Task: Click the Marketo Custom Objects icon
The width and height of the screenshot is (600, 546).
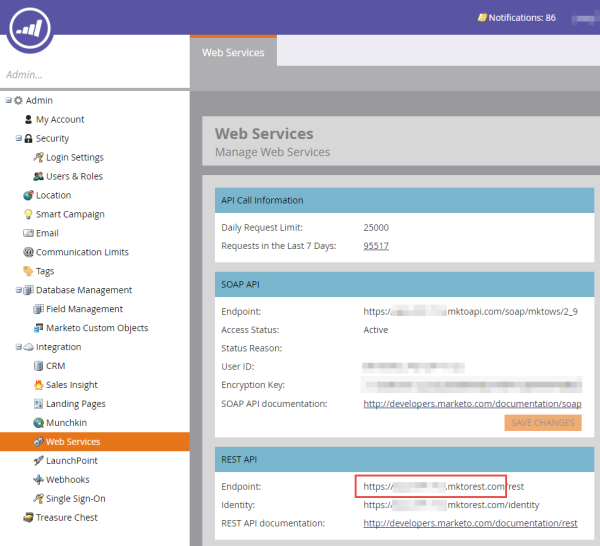Action: 38,328
